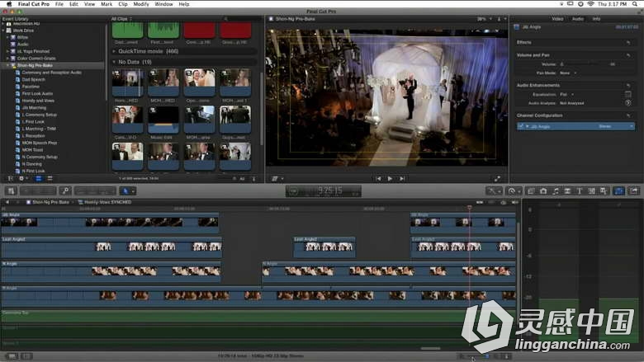Switch browser to filmstrip view

pos(39,179)
